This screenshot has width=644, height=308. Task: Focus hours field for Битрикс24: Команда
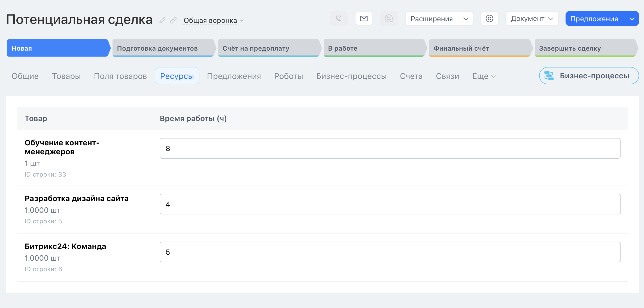pyautogui.click(x=390, y=252)
